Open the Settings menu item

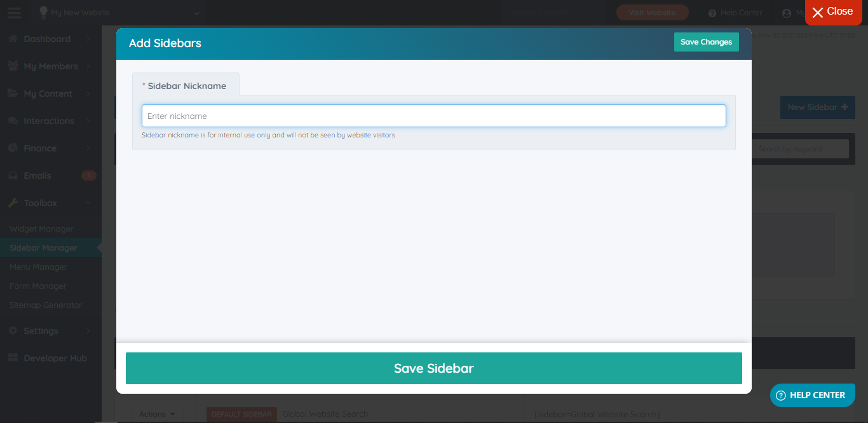[51, 331]
